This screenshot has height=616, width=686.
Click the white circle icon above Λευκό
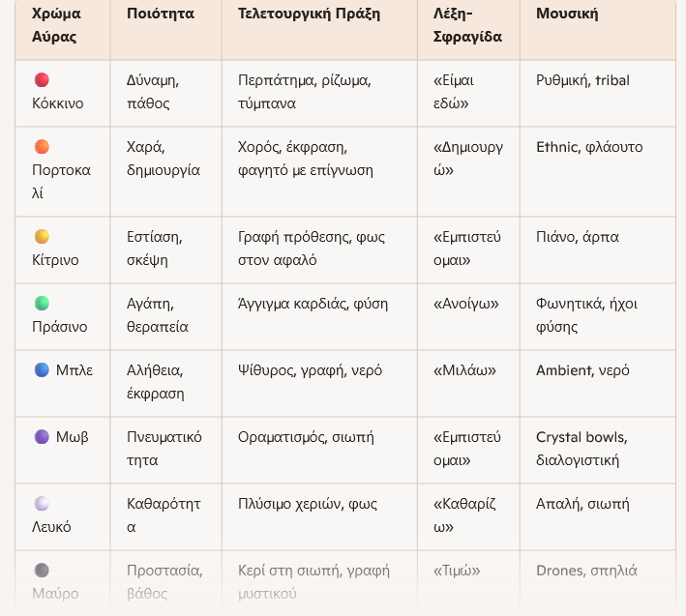tap(42, 504)
